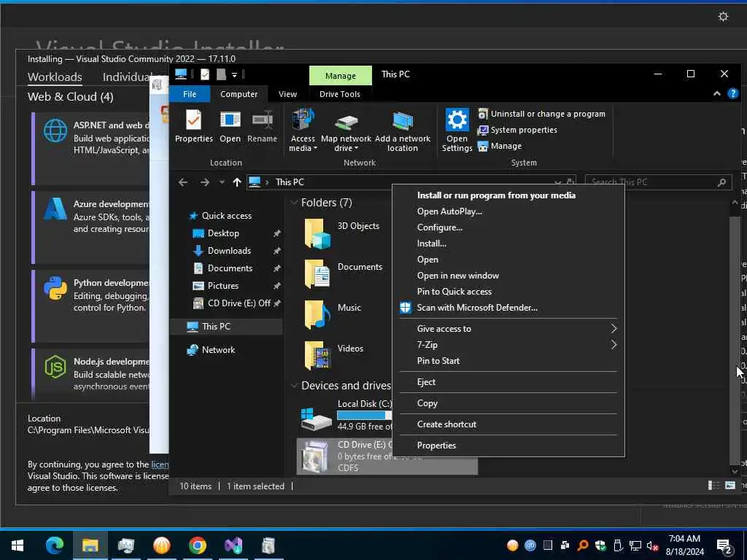
Task: Click System properties in the ribbon
Action: [517, 130]
